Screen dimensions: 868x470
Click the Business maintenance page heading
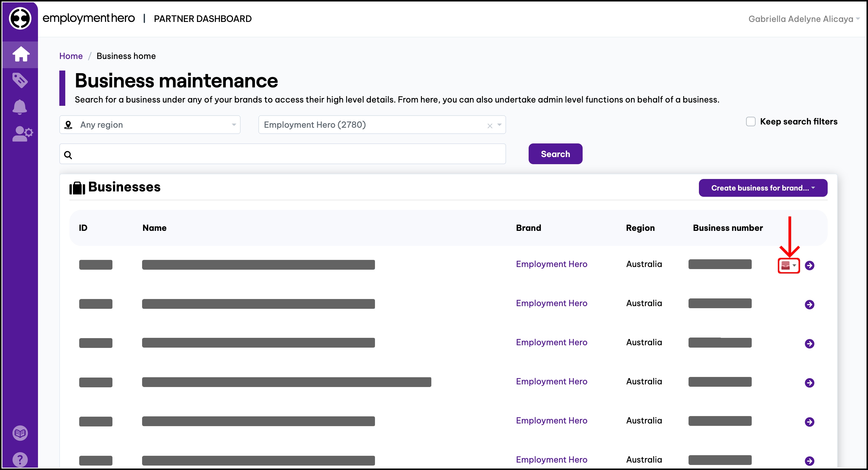[x=176, y=81]
